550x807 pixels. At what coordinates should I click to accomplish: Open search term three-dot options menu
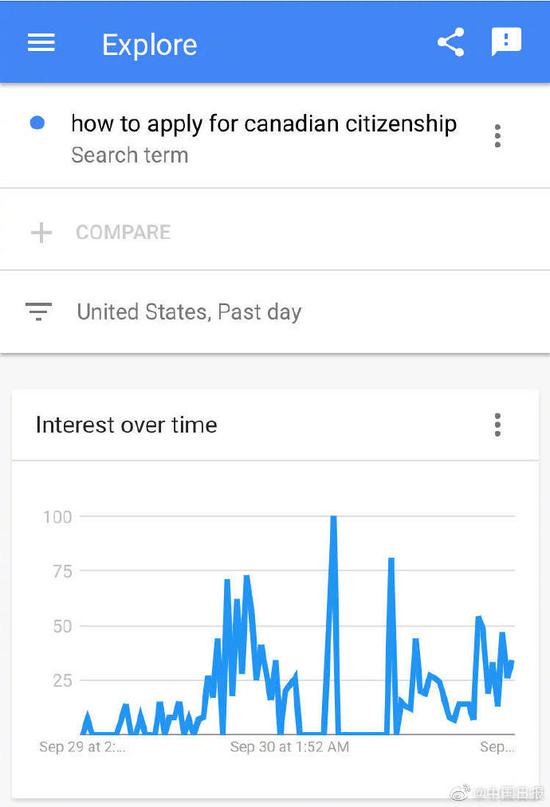coord(497,136)
